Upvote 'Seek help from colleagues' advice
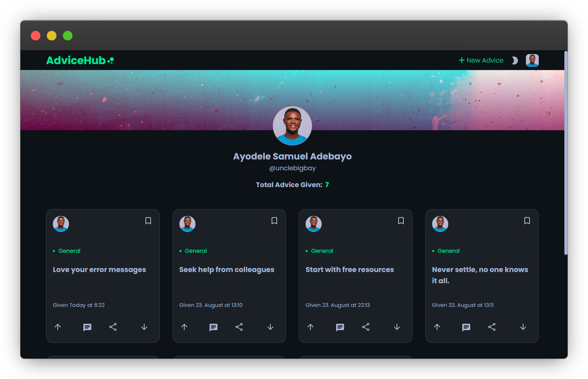The width and height of the screenshot is (588, 379). tap(184, 327)
